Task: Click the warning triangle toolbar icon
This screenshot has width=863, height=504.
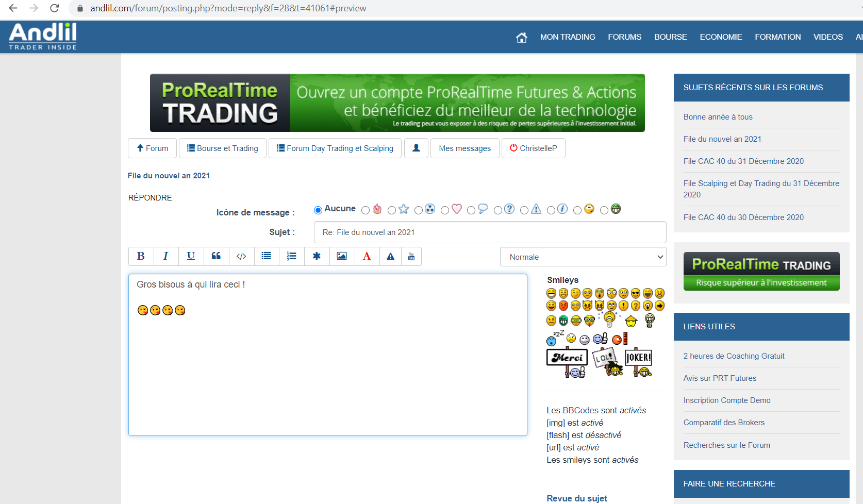Action: (391, 256)
